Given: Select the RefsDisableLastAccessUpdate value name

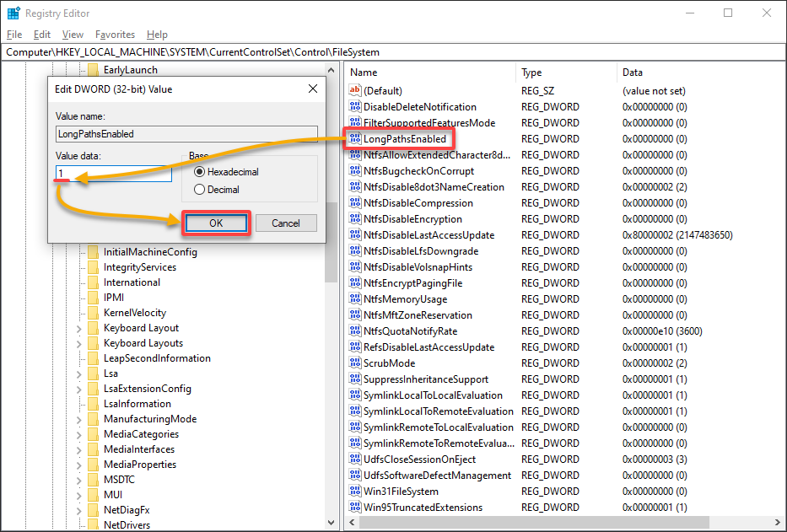Looking at the screenshot, I should tap(429, 347).
